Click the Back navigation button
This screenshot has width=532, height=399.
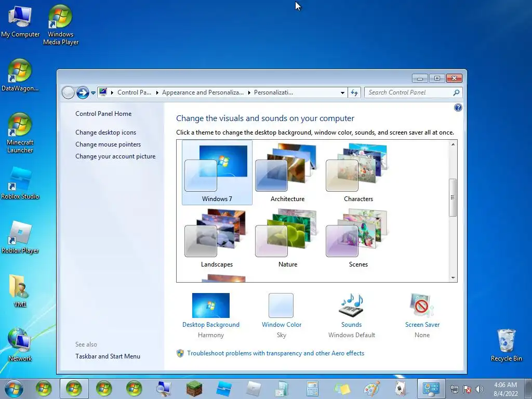click(68, 92)
